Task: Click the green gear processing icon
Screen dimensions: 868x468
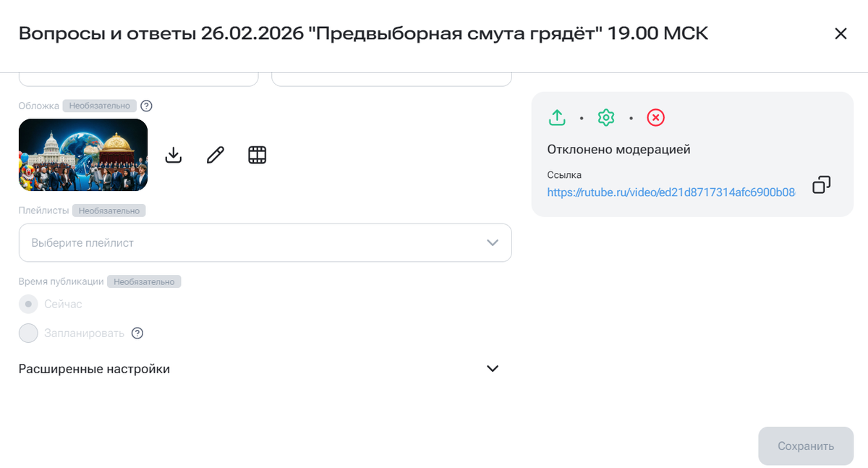Action: coord(606,117)
